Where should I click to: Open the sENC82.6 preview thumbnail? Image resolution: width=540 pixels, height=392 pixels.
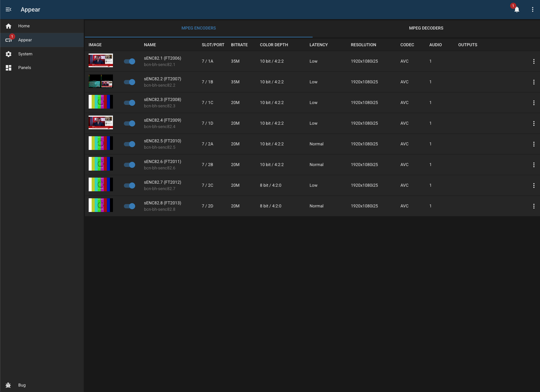[x=100, y=164]
